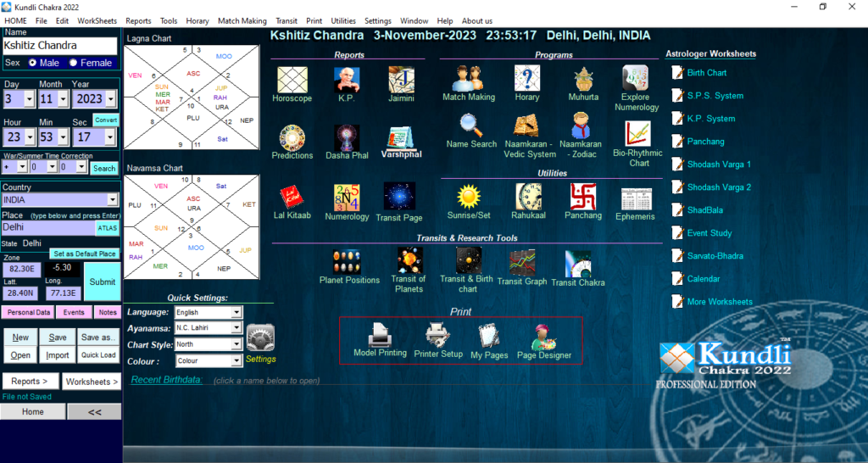Open the About us menu
Image resolution: width=868 pixels, height=463 pixels.
point(476,20)
